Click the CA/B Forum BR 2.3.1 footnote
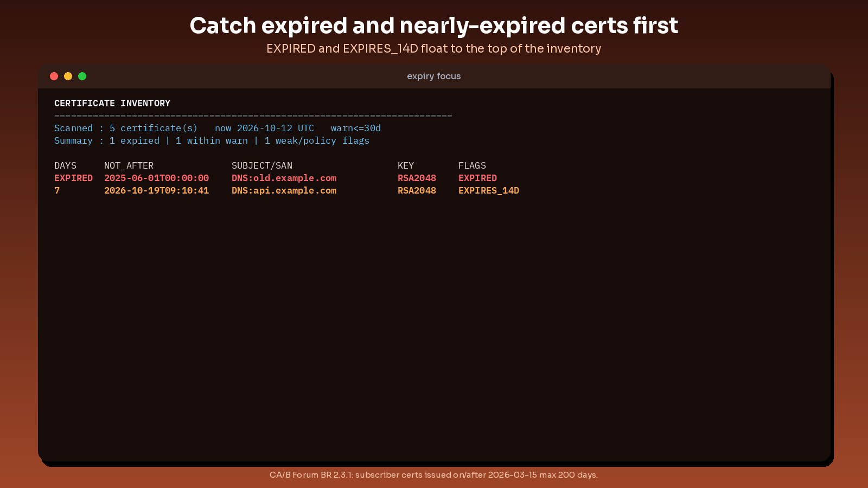This screenshot has width=868, height=488. [x=434, y=475]
